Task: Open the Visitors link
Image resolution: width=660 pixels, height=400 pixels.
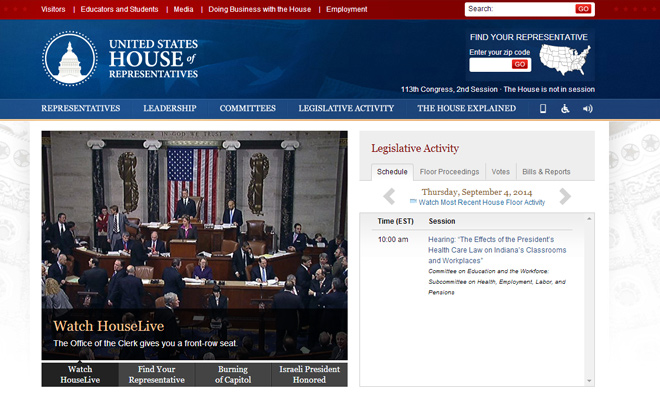Action: [53, 9]
